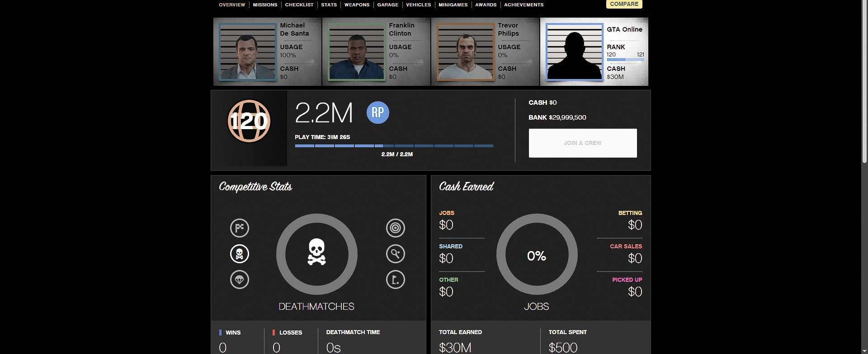Open the Vehicles tab

coord(419,5)
